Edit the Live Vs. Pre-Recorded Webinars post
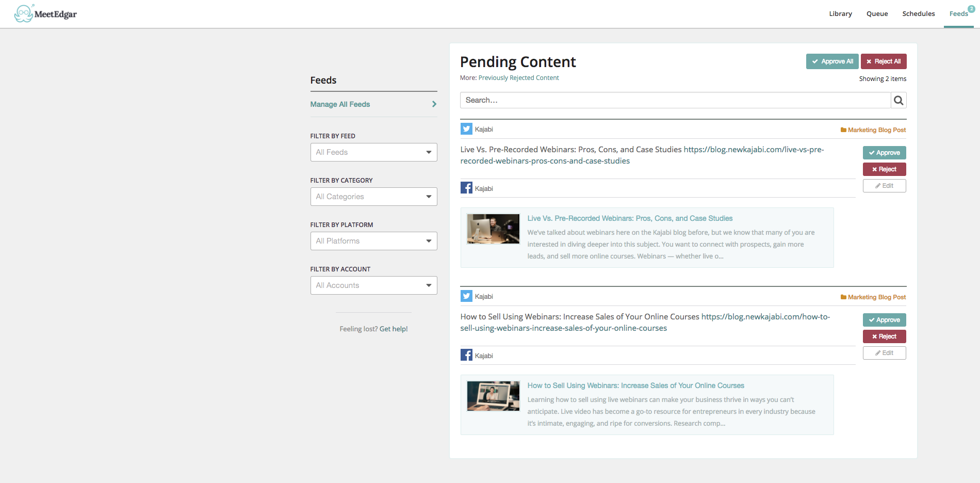Image resolution: width=980 pixels, height=483 pixels. click(884, 186)
